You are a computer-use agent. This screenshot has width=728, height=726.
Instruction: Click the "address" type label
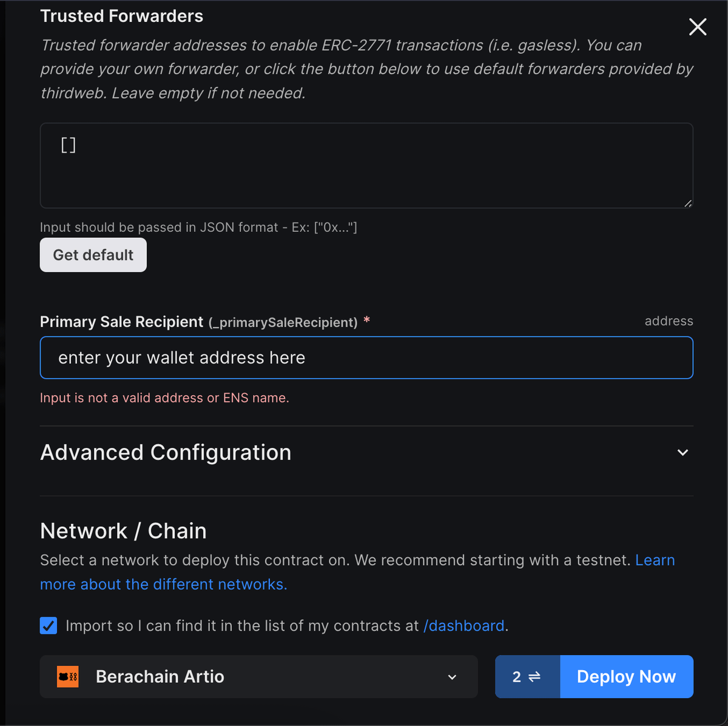pyautogui.click(x=669, y=321)
